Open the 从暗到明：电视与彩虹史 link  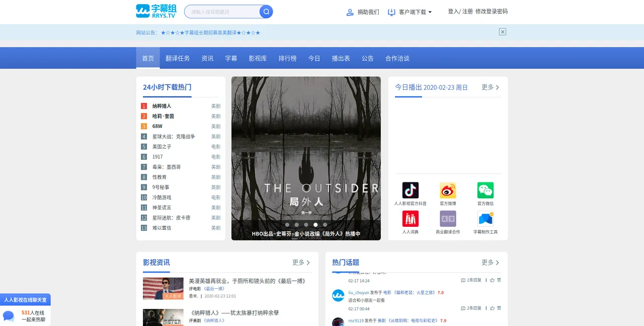[413, 320]
